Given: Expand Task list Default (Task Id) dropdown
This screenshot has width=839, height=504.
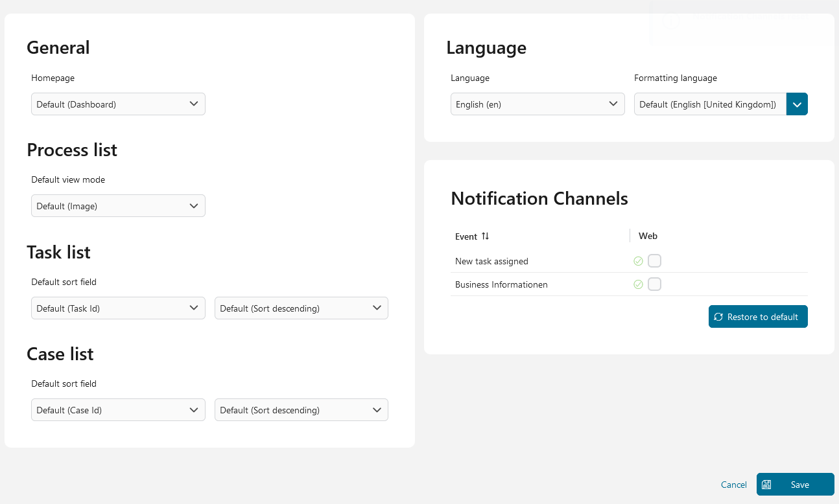Looking at the screenshot, I should 118,308.
